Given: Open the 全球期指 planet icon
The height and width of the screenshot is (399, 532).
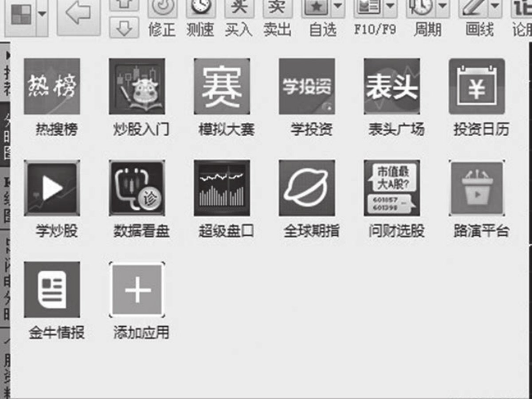Looking at the screenshot, I should coord(307,188).
